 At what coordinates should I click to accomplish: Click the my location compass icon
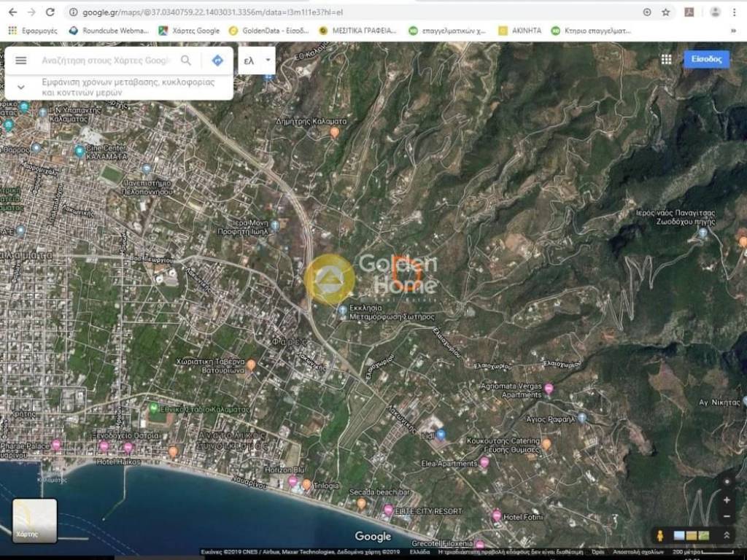(727, 482)
